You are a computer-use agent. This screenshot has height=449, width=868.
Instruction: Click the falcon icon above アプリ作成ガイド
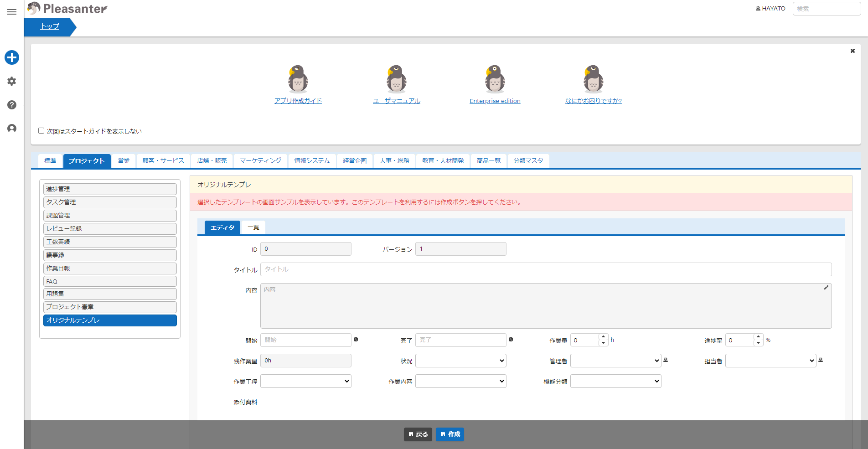(298, 78)
